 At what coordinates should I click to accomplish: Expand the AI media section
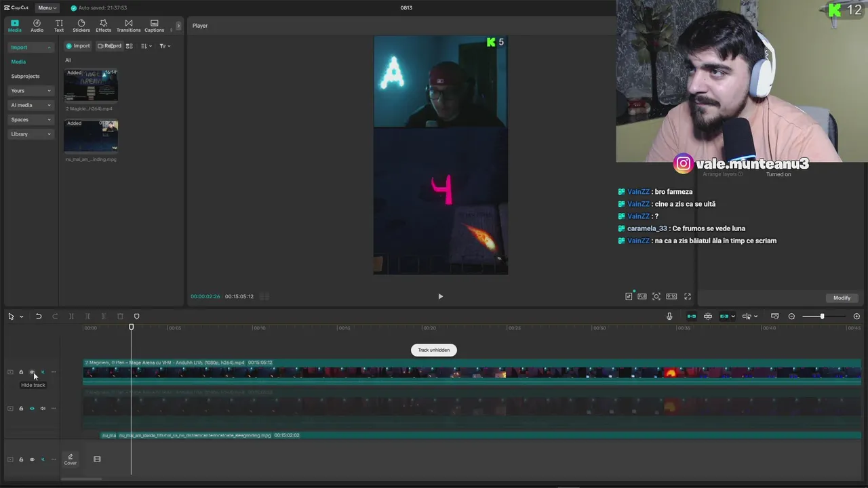click(31, 105)
